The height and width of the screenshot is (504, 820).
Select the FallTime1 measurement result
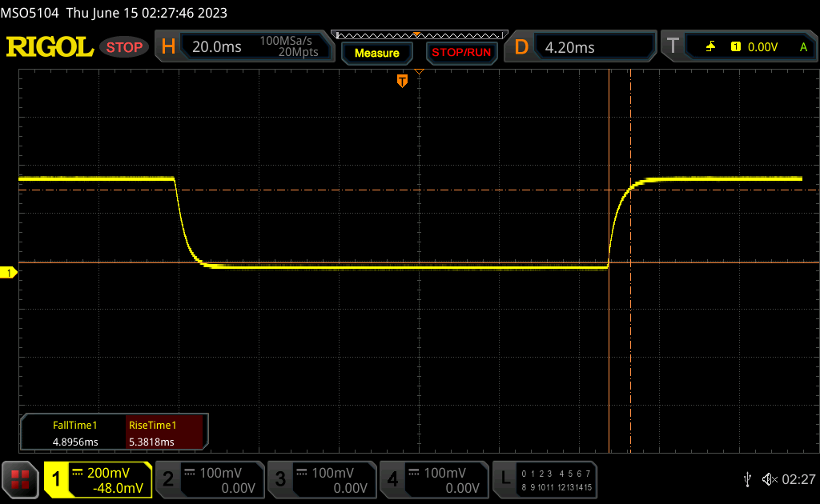click(74, 433)
